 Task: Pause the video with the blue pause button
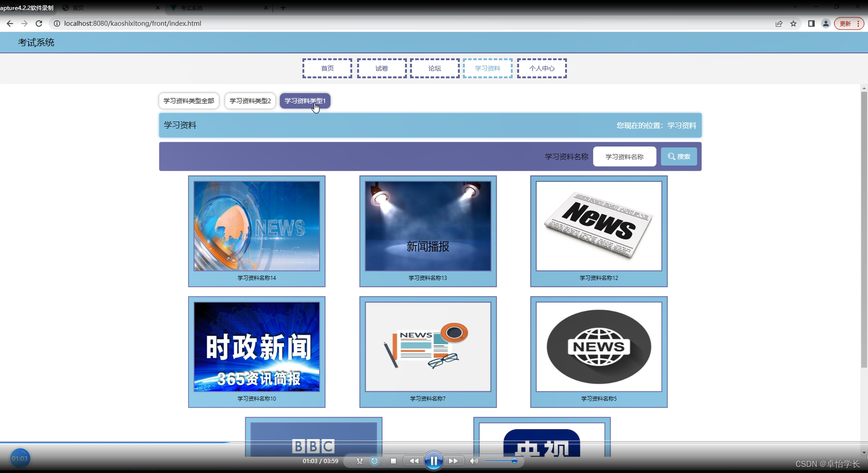pos(433,461)
